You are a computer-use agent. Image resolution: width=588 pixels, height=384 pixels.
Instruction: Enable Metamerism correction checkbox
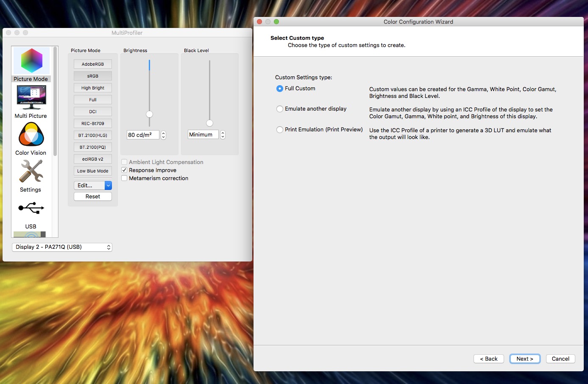(124, 178)
